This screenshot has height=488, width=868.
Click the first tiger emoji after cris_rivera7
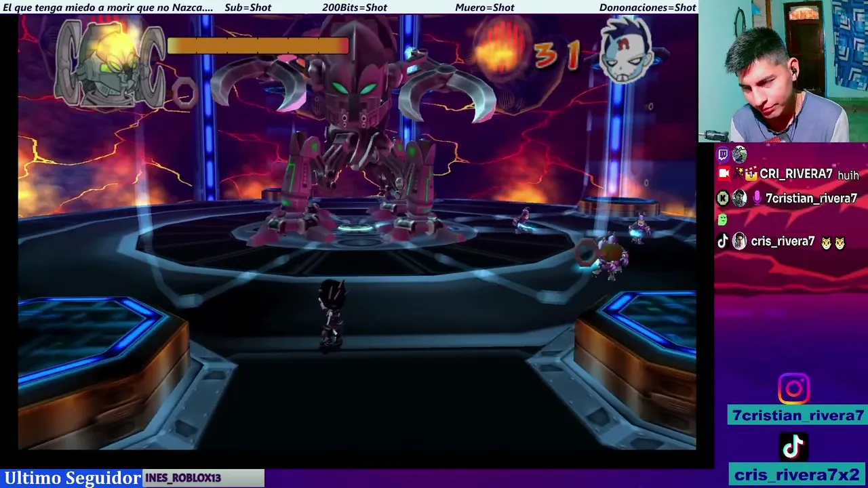[x=826, y=243]
